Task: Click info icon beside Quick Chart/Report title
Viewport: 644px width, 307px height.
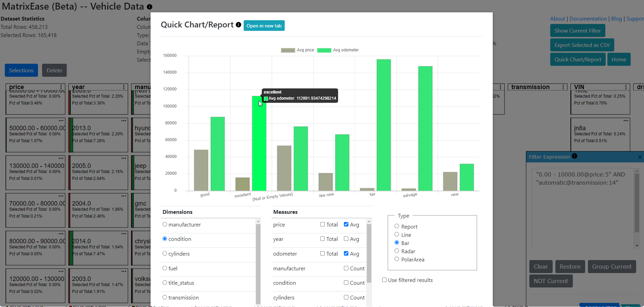Action: (x=239, y=25)
